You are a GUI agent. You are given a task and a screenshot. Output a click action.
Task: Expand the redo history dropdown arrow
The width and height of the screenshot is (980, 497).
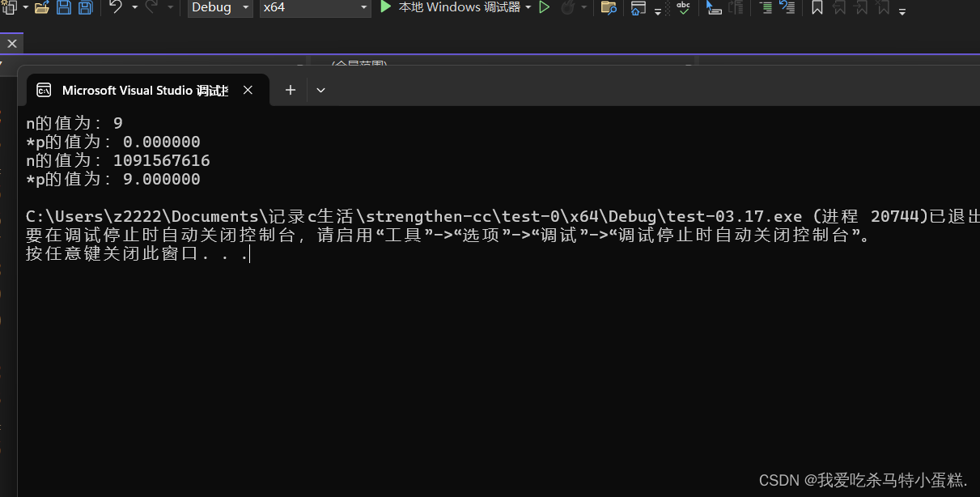pos(170,7)
